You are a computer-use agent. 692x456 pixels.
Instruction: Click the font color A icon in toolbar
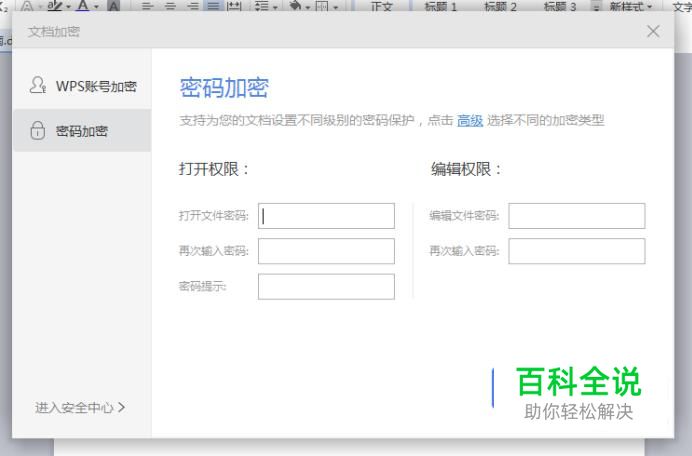83,5
